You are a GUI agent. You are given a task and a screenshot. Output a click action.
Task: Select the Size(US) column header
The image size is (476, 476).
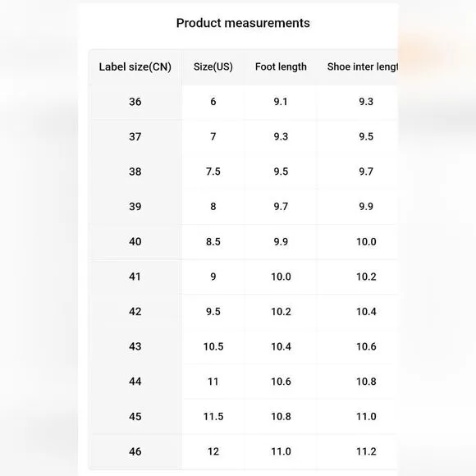[213, 66]
